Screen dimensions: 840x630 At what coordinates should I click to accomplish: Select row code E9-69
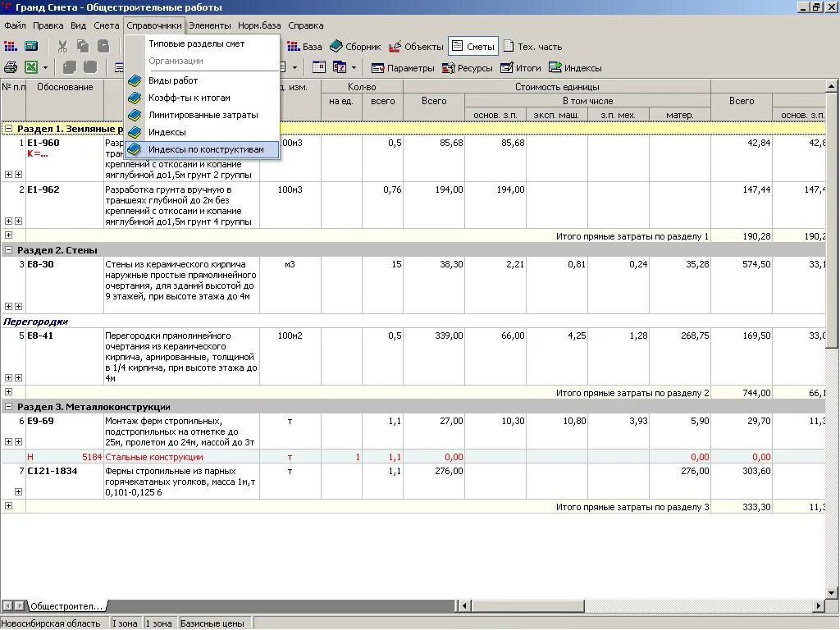pos(41,421)
